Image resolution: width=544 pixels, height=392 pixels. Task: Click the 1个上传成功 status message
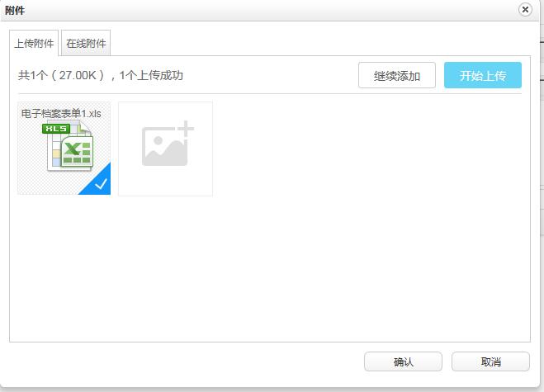point(150,75)
